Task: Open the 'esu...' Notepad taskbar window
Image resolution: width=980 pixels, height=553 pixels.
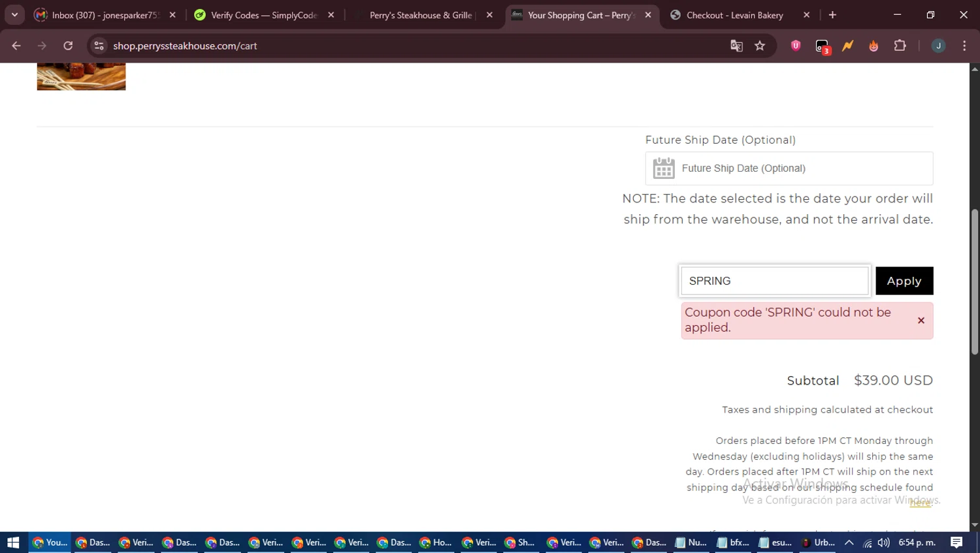Action: pyautogui.click(x=776, y=543)
